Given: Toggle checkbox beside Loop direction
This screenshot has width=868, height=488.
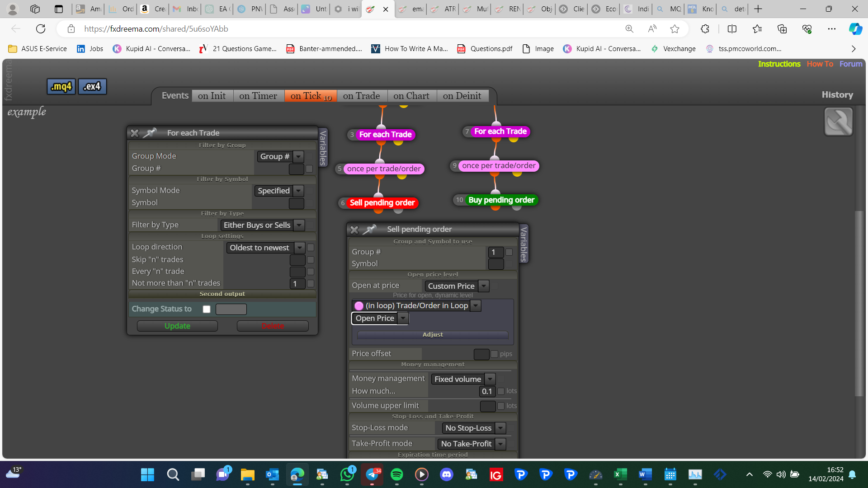Looking at the screenshot, I should click(x=311, y=248).
